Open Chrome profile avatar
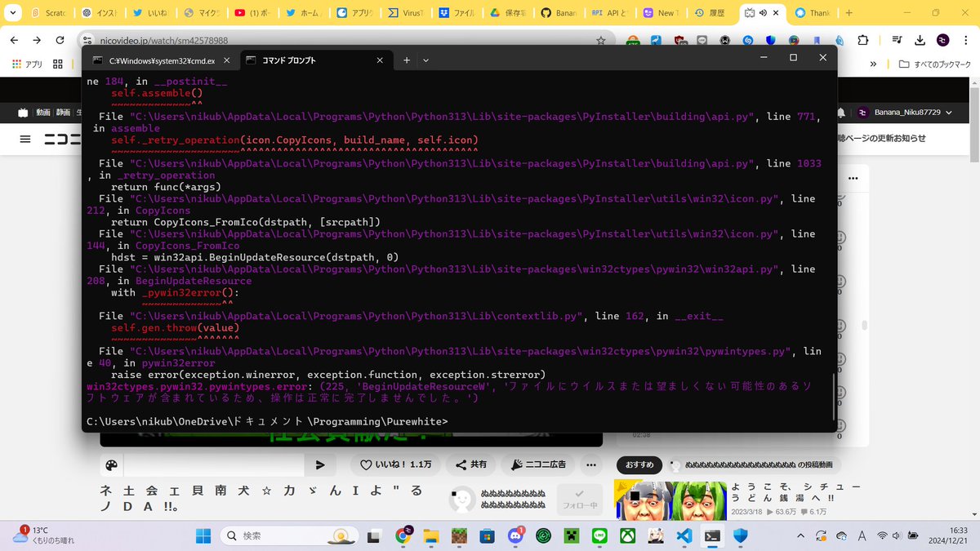980x551 pixels. [x=943, y=40]
